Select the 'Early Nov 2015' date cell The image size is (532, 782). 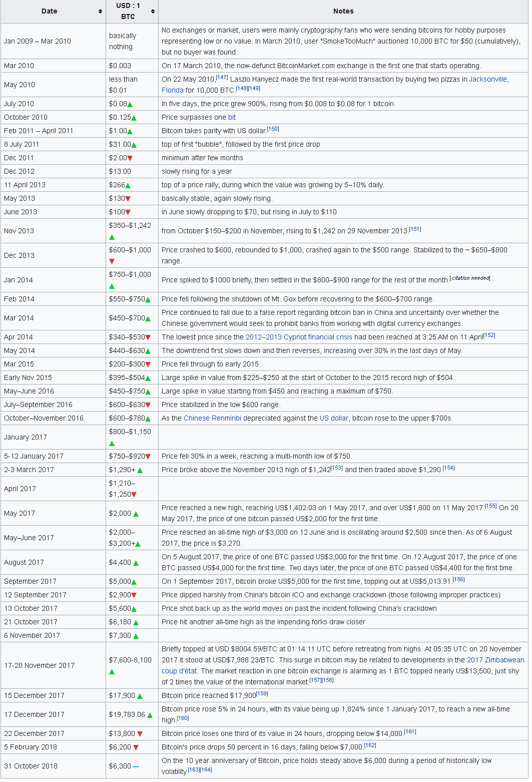tap(54, 377)
